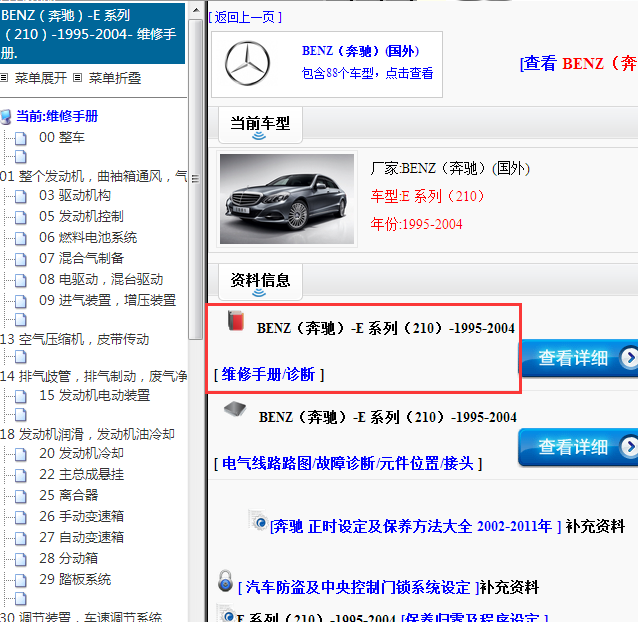Select 28 分动箱 in the tree

tap(68, 559)
